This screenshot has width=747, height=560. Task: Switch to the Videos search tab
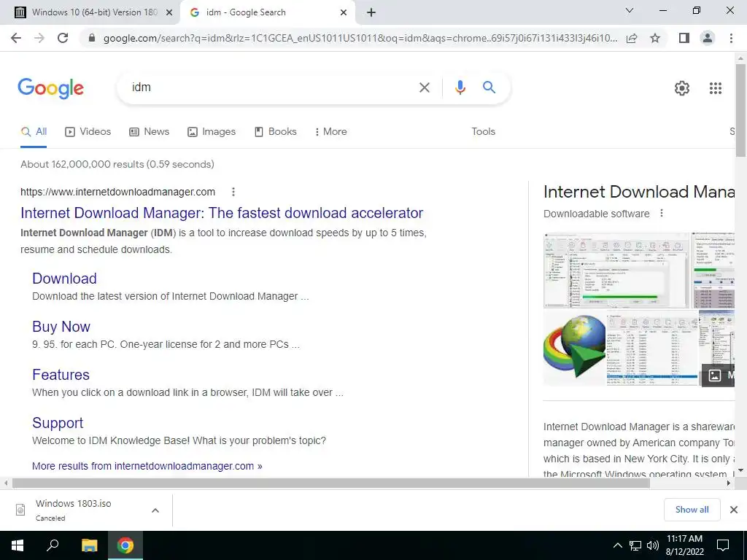88,132
